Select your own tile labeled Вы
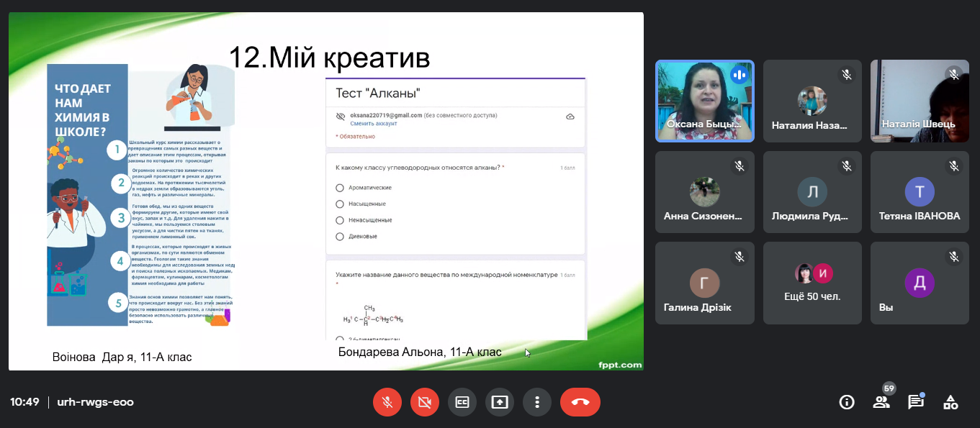This screenshot has width=980, height=428. 920,283
